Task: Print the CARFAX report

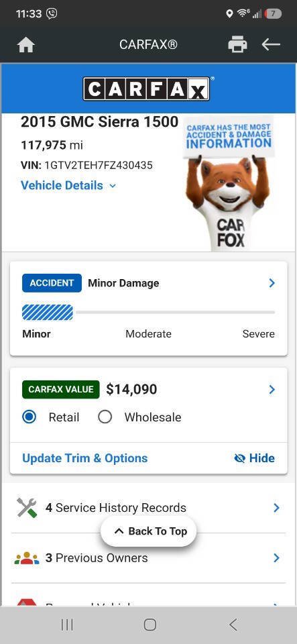Action: (x=237, y=45)
